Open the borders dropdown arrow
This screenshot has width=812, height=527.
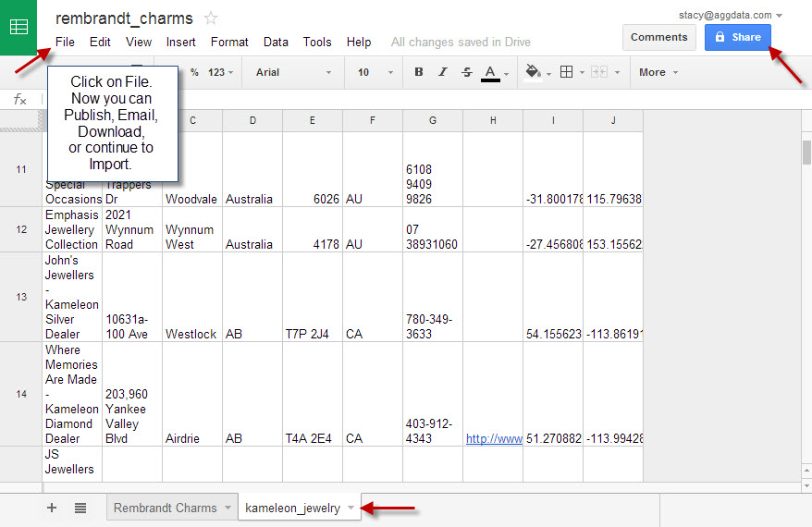tap(582, 73)
